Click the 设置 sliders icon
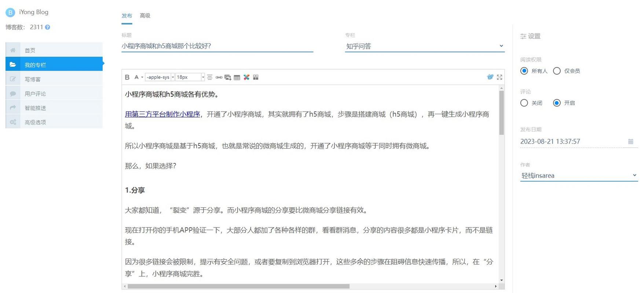 [x=523, y=36]
